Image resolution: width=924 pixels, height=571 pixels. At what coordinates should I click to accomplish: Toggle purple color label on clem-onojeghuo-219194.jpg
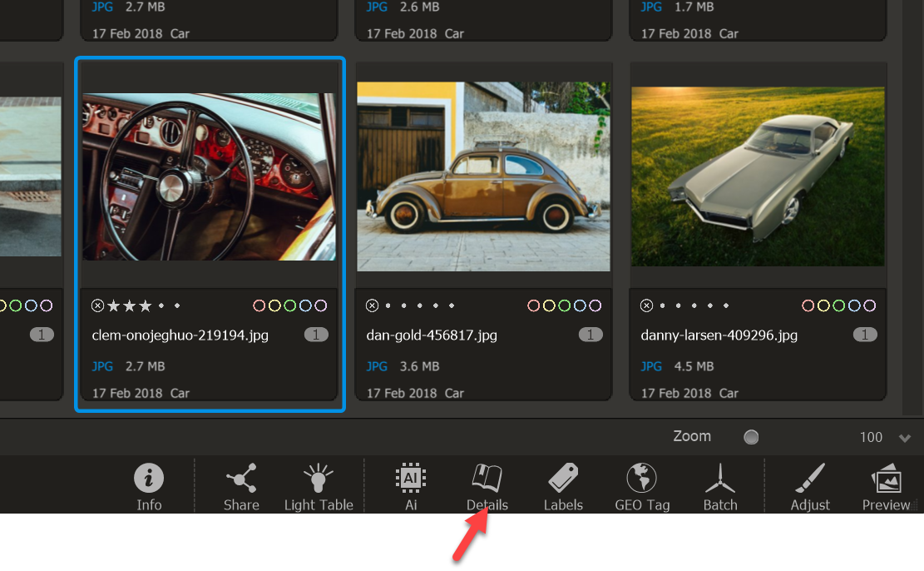pyautogui.click(x=320, y=305)
